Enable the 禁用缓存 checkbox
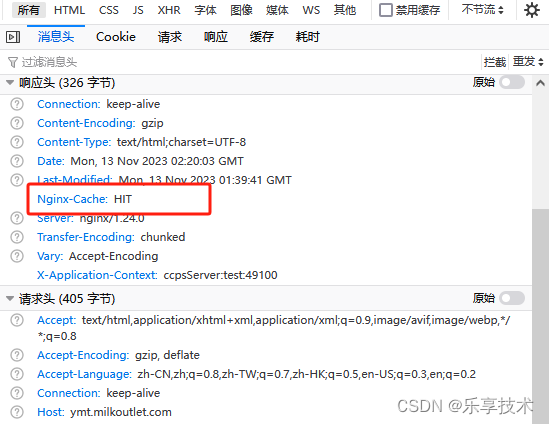549x424 pixels. coord(386,10)
